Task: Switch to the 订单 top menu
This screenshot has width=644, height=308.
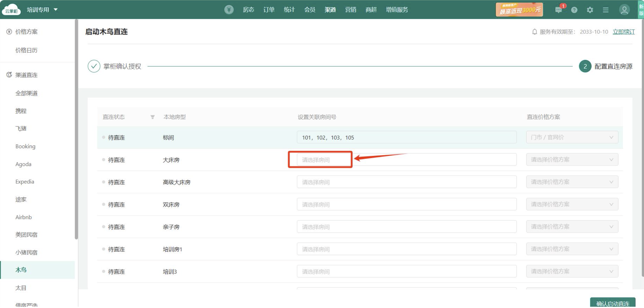Action: tap(269, 10)
